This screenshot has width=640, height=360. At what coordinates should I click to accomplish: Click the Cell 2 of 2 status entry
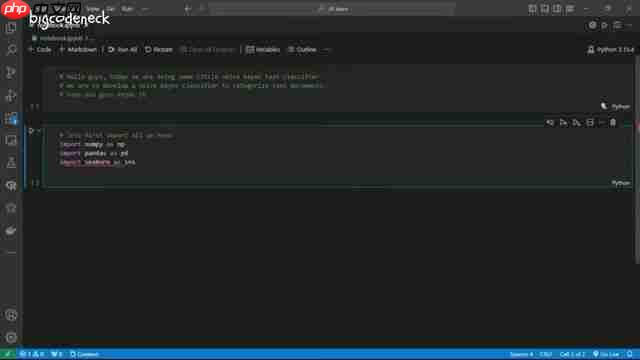tap(572, 354)
